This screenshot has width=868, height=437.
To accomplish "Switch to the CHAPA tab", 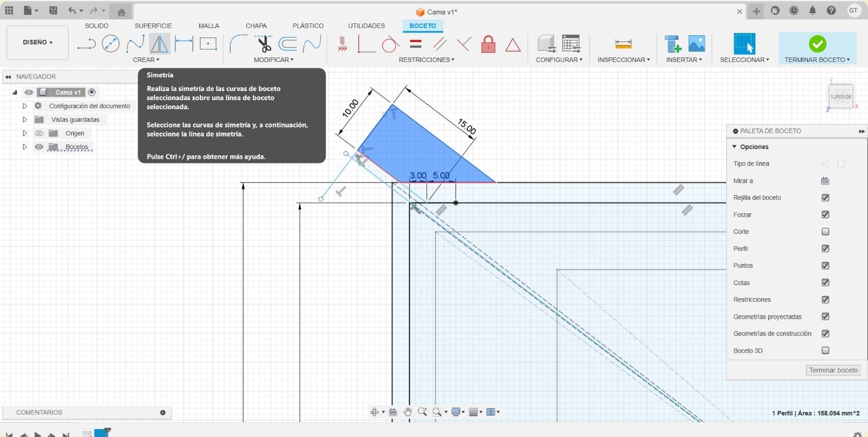I will (256, 26).
